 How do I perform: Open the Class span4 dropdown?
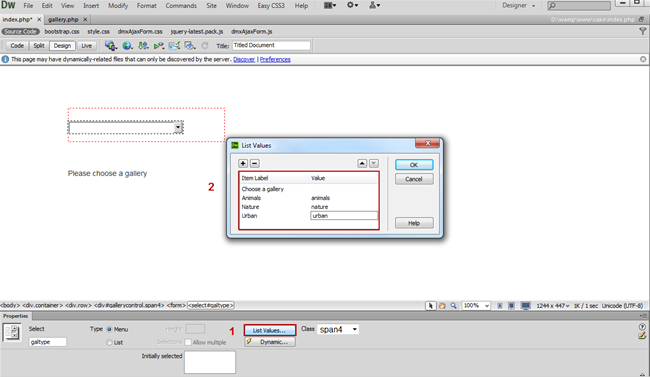click(355, 329)
